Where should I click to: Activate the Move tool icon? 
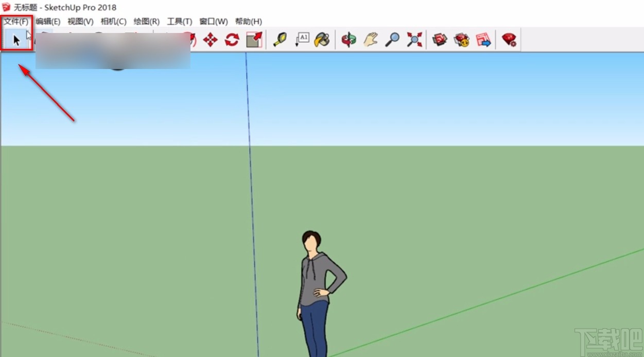[210, 39]
